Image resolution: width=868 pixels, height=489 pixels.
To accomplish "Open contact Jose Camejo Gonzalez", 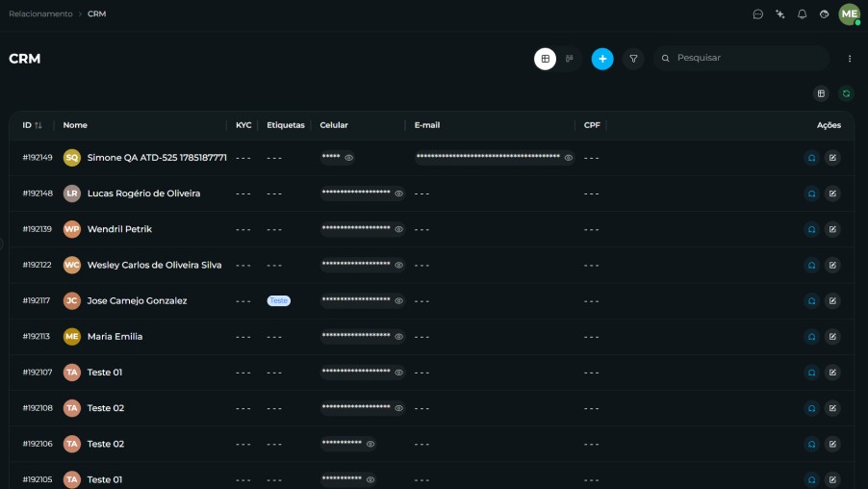I will (137, 301).
